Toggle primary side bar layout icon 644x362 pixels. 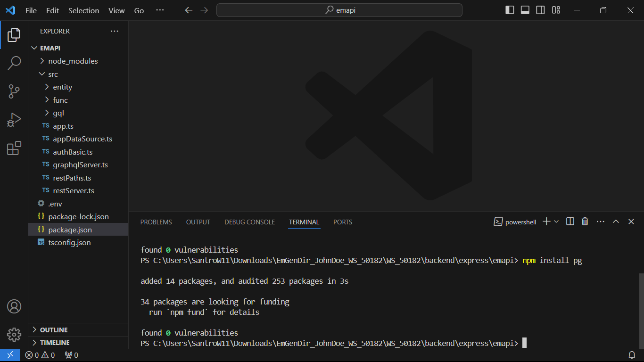pos(510,10)
